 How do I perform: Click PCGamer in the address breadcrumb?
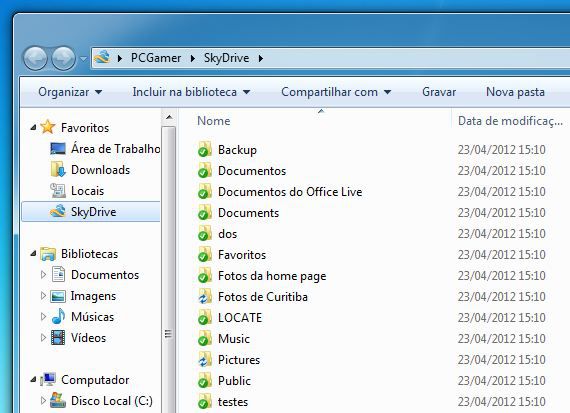tap(156, 58)
